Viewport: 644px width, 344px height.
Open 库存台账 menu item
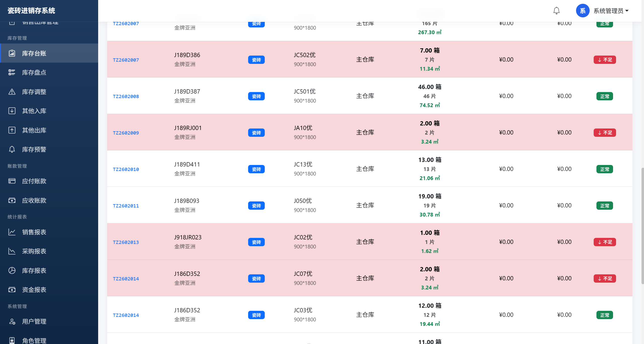(49, 53)
